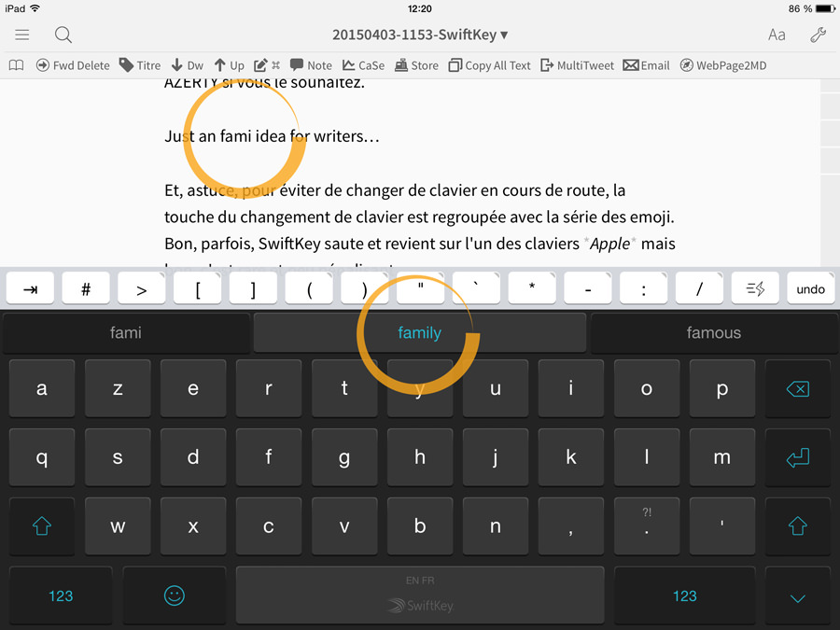Tap the Up arrow action
The height and width of the screenshot is (630, 840).
pos(230,65)
